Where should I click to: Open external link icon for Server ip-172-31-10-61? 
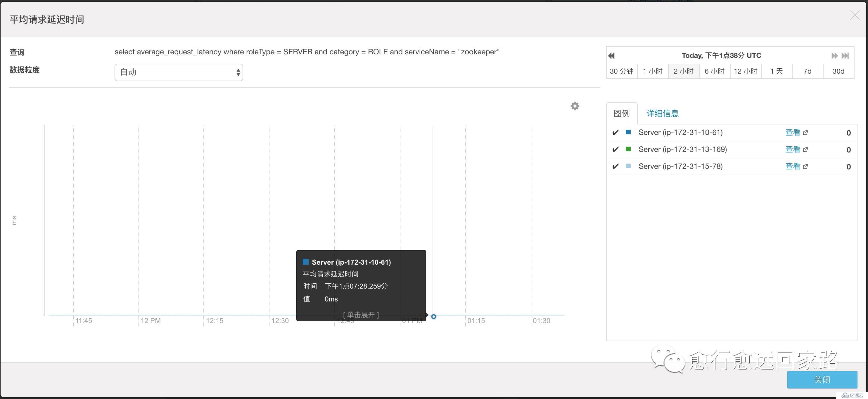click(805, 133)
